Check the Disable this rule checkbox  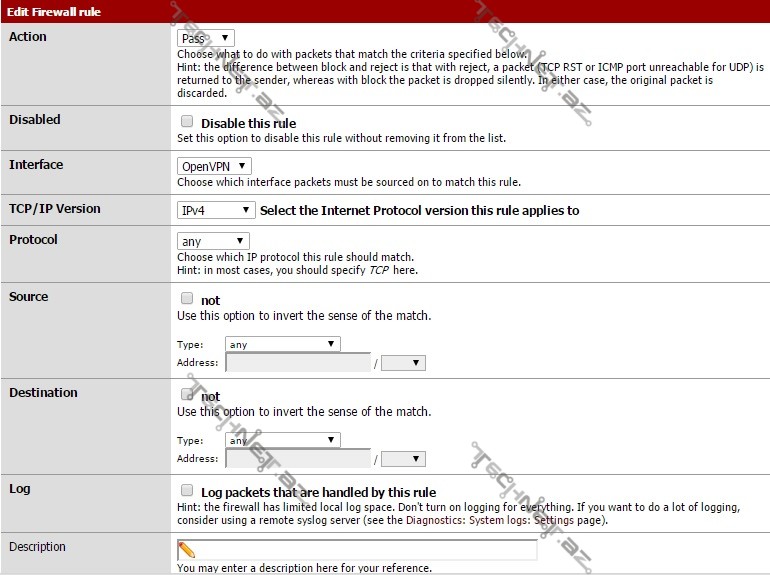tap(187, 121)
